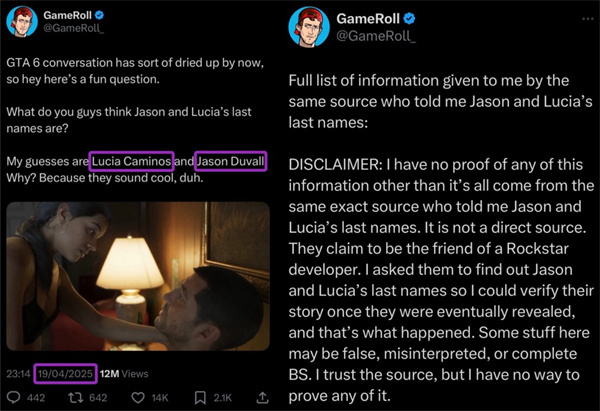This screenshot has width=600, height=411.
Task: Bookmark the tweet via the bookmark icon
Action: (200, 398)
